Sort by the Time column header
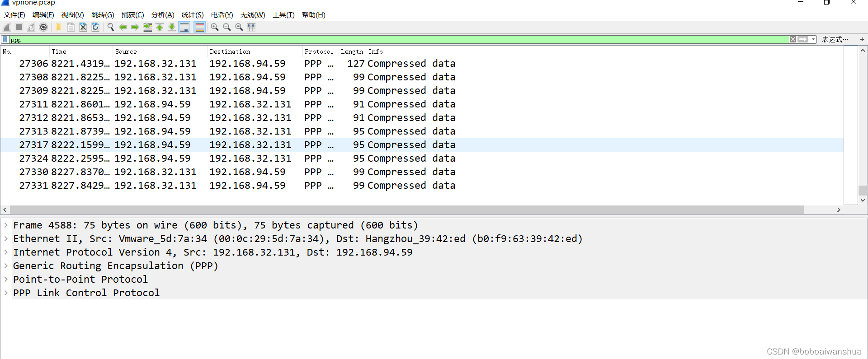The width and height of the screenshot is (868, 359). point(81,51)
